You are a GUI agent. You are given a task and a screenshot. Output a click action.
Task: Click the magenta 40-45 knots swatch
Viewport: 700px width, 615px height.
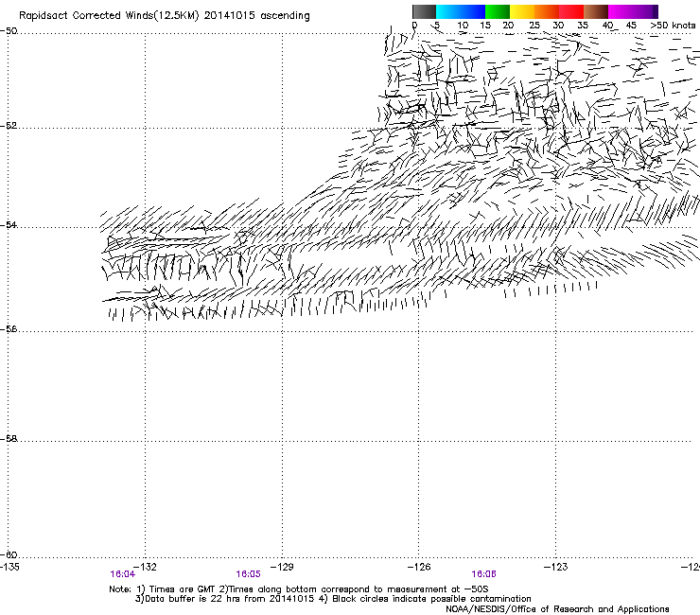click(621, 11)
